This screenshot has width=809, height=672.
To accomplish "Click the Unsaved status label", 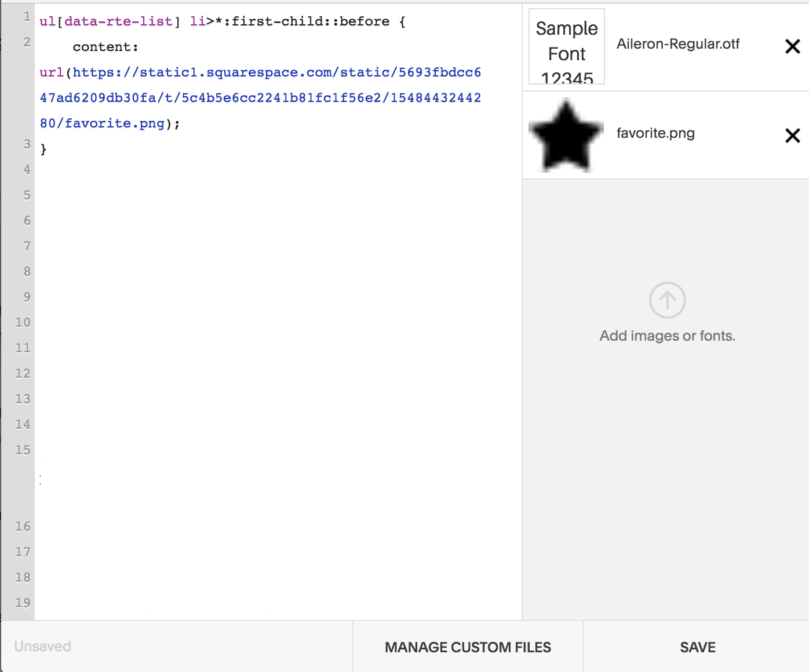I will (x=42, y=647).
